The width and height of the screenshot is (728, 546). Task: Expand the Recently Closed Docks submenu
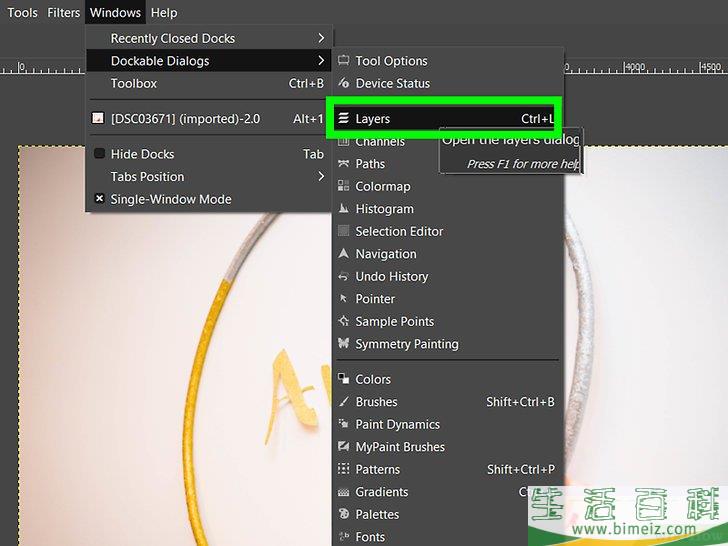[x=321, y=39]
